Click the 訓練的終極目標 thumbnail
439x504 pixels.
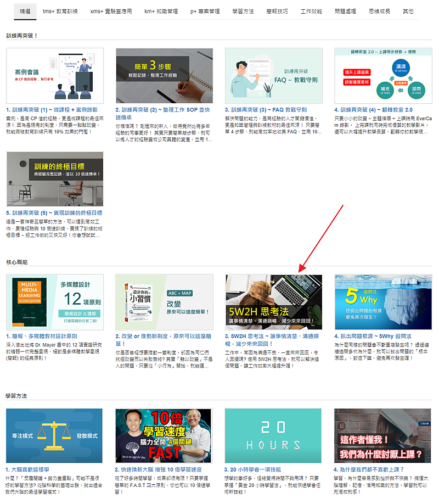(x=54, y=179)
